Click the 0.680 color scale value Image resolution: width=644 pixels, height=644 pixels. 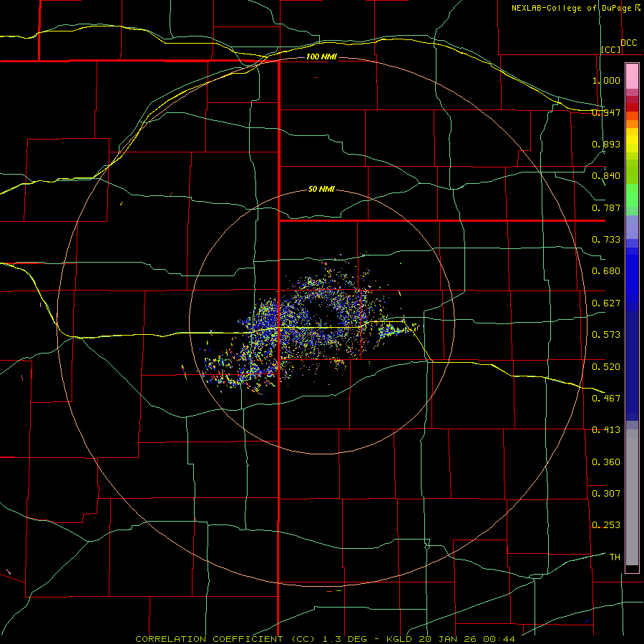click(606, 271)
